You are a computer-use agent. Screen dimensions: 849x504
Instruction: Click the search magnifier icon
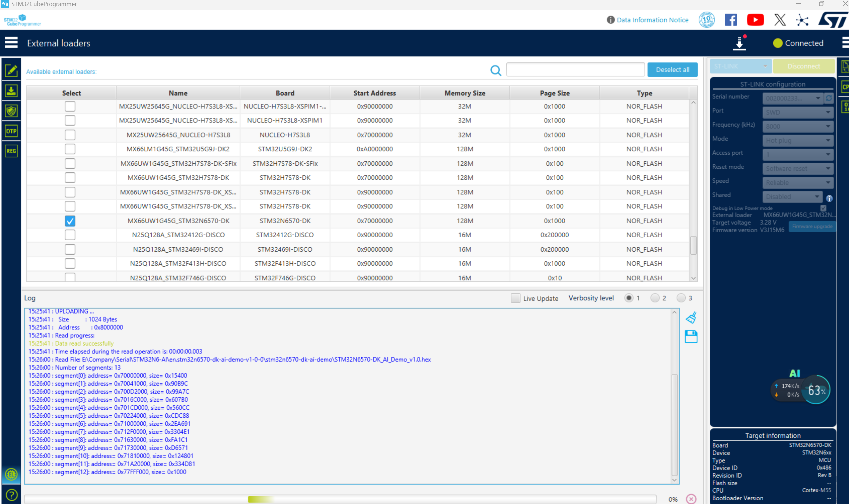coord(496,70)
